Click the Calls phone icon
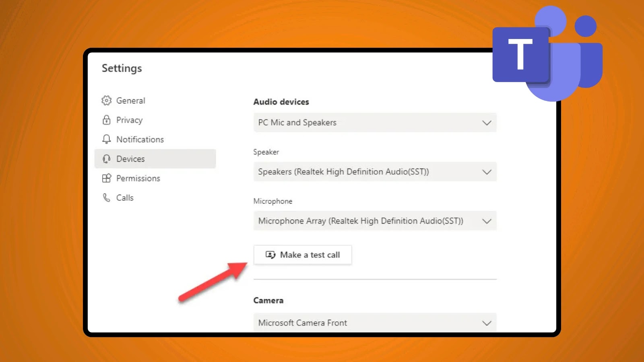Viewport: 644px width, 362px height. pos(106,197)
